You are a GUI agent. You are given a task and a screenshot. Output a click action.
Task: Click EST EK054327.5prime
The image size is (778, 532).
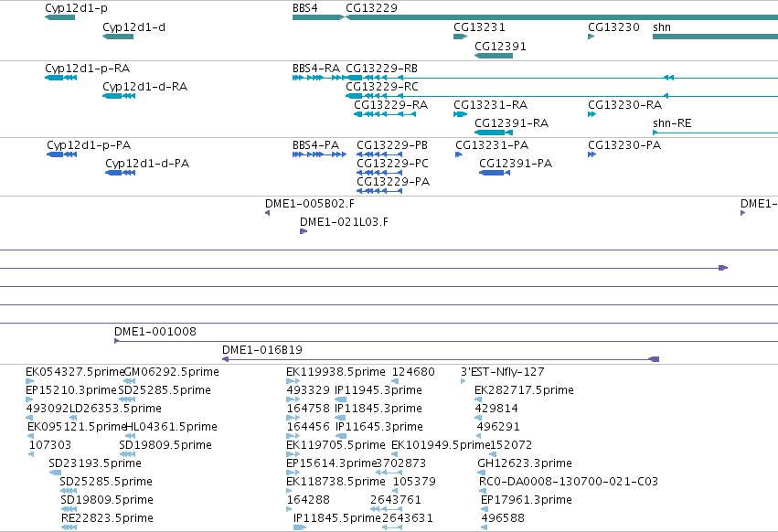click(x=29, y=381)
